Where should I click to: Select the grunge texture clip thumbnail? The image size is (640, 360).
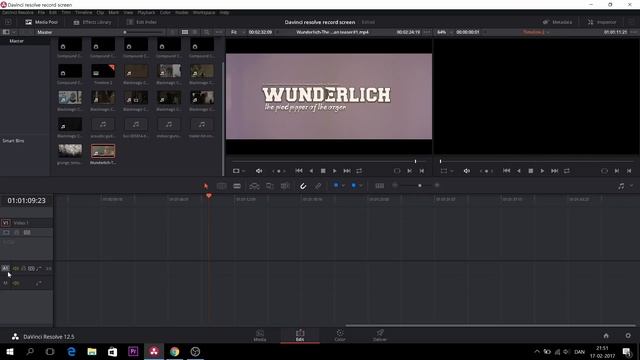tap(70, 151)
